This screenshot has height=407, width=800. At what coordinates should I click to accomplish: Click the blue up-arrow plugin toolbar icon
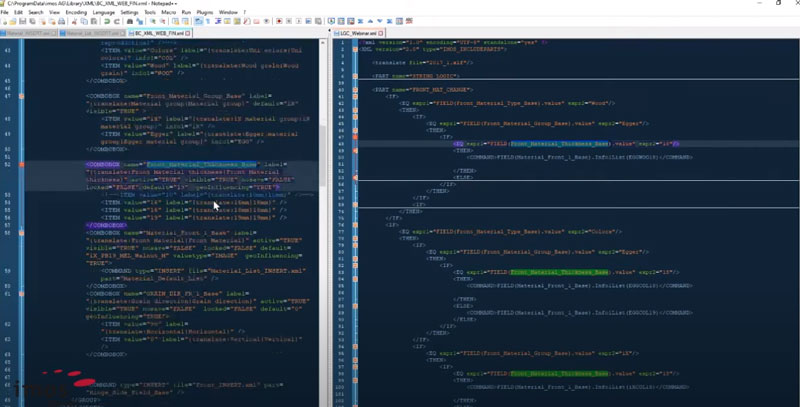click(370, 21)
